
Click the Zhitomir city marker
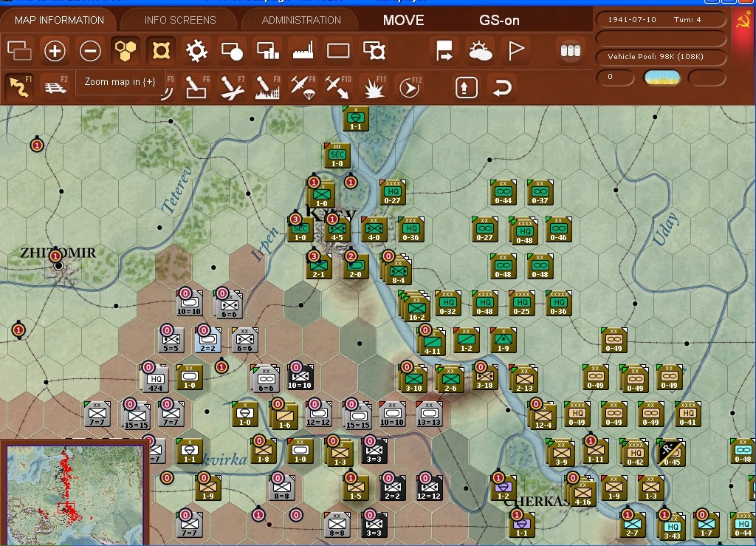58,265
